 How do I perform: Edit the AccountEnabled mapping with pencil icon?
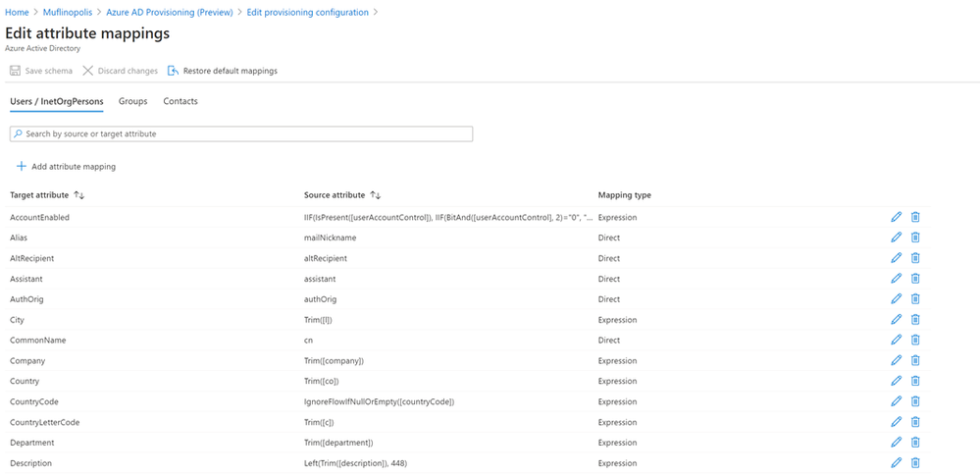point(896,217)
